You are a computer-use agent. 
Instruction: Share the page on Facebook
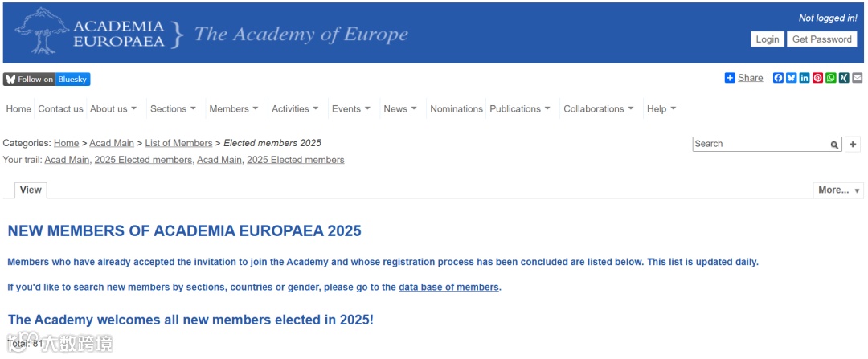tap(778, 78)
